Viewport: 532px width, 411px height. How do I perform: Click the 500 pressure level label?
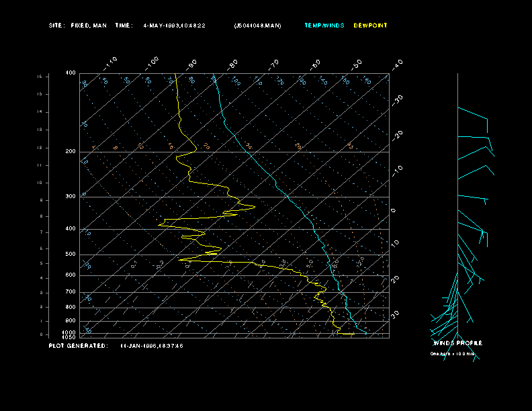click(x=71, y=255)
